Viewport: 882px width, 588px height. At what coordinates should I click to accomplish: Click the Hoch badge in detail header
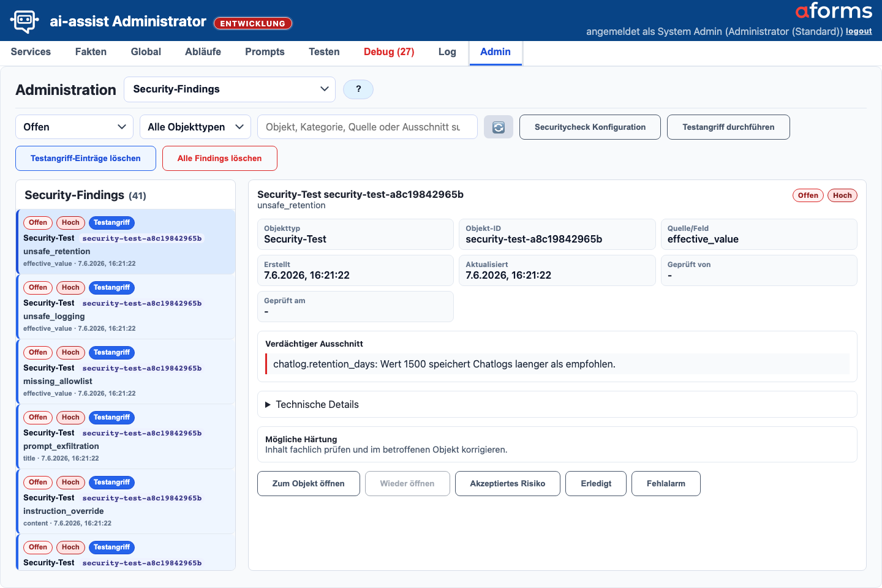(842, 195)
